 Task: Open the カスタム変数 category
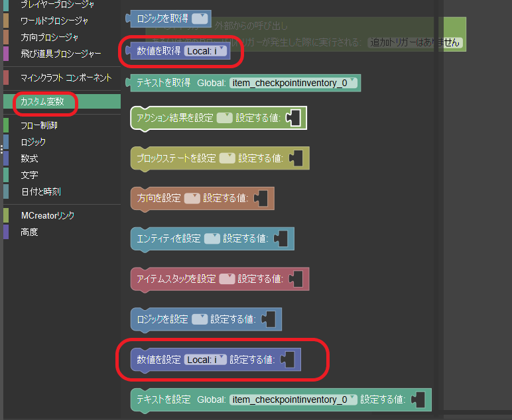[x=42, y=101]
